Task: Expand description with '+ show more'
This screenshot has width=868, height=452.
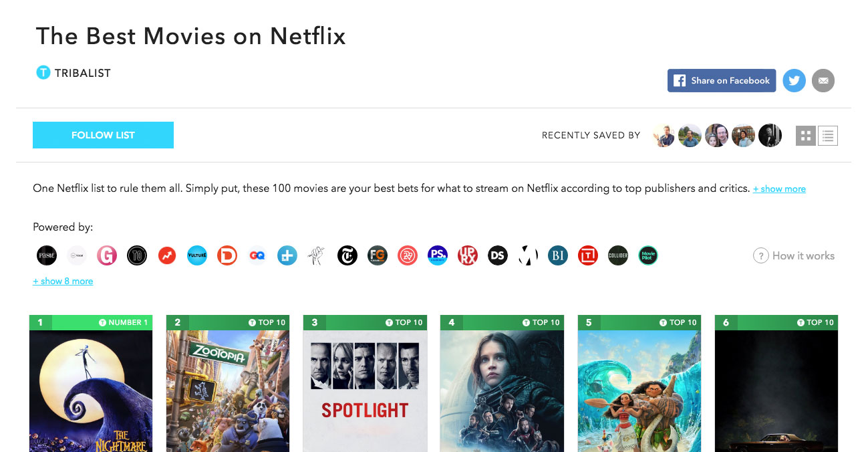Action: 779,189
